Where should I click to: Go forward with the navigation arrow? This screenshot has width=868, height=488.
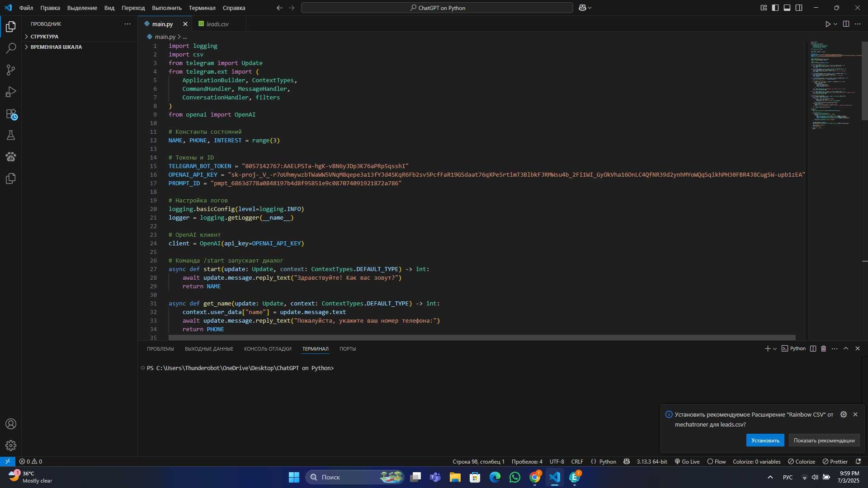tap(291, 8)
